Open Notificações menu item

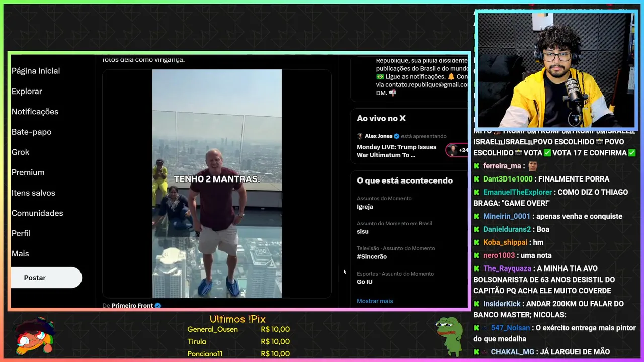[x=35, y=112]
